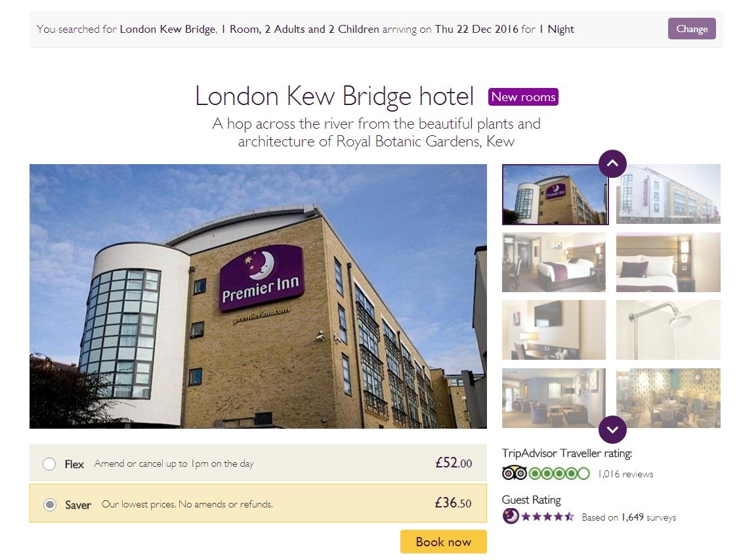739x560 pixels.
Task: Click the Change search button
Action: pos(691,29)
